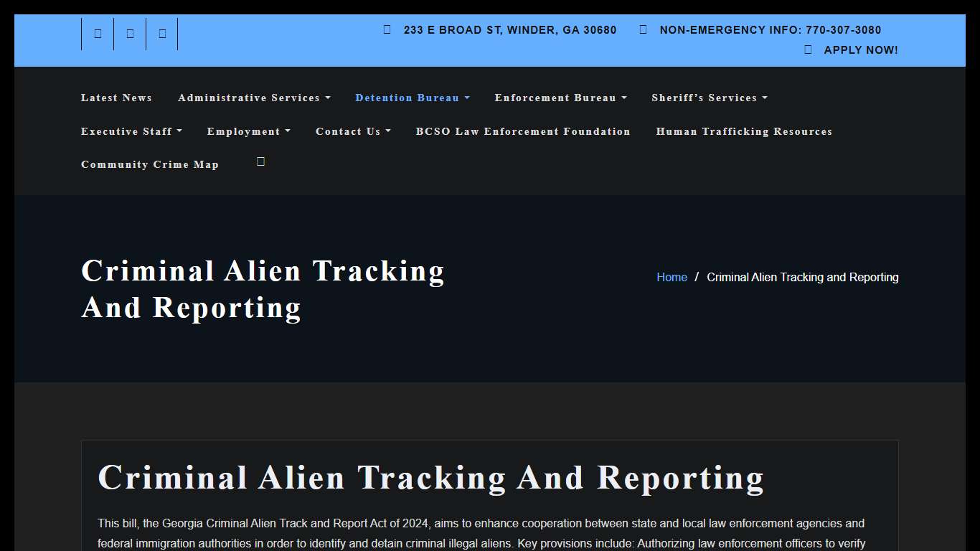Open the first social media icon
Viewport: 980px width, 551px height.
click(98, 33)
